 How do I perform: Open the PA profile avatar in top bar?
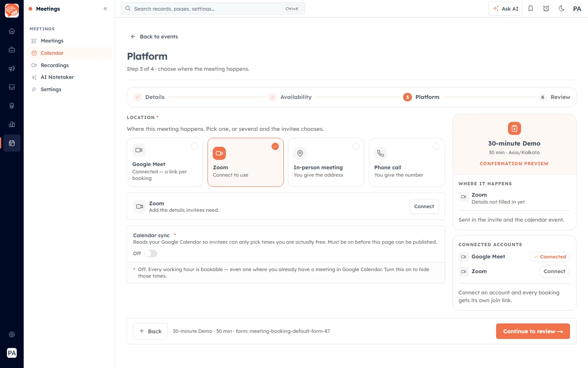(x=577, y=9)
